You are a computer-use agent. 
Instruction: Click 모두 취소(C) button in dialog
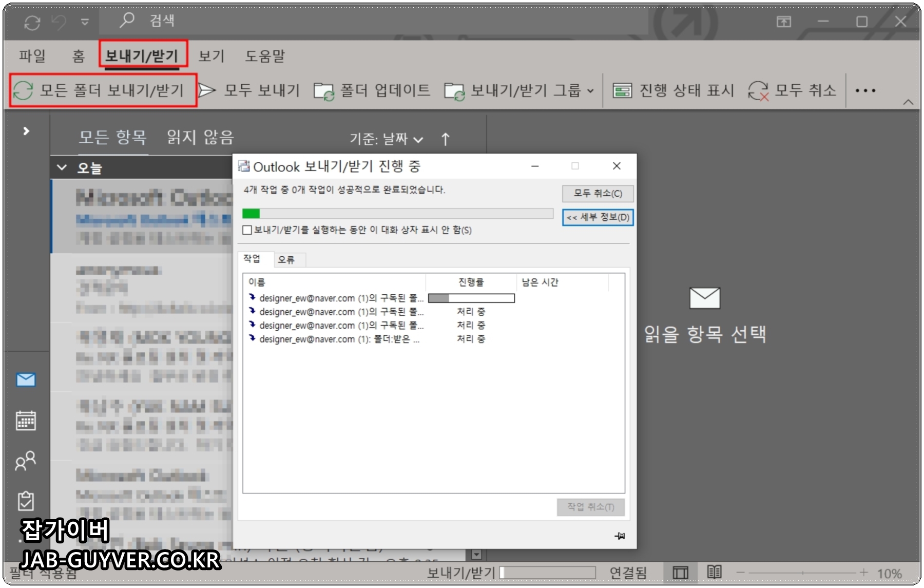598,193
